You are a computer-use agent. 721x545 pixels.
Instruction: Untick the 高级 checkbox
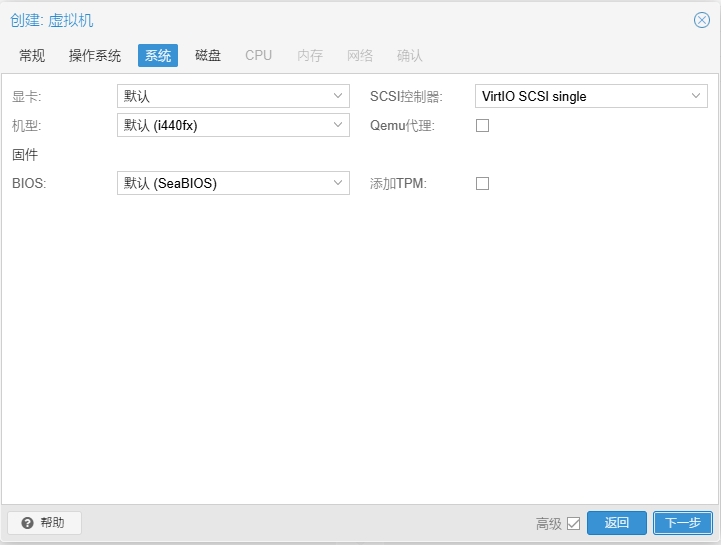coord(573,523)
